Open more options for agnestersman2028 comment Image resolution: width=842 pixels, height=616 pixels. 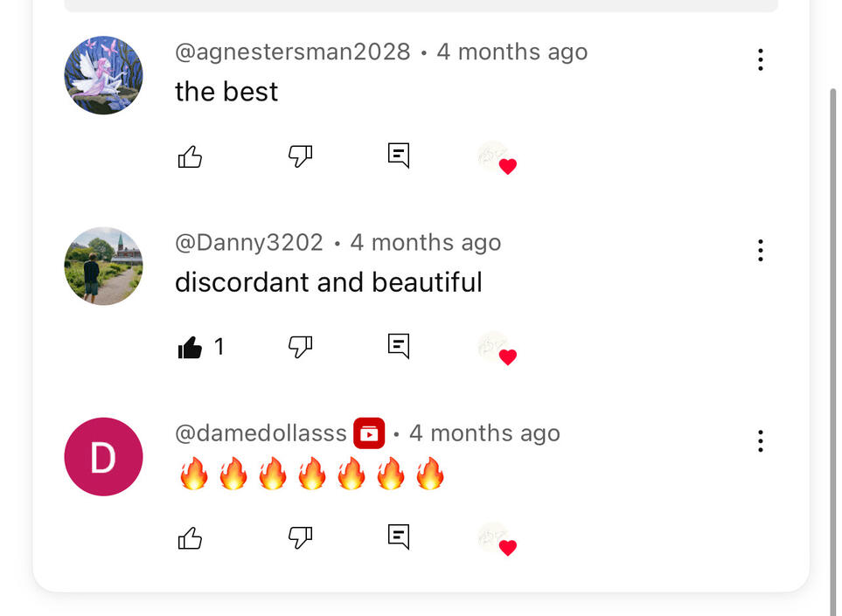coord(761,59)
